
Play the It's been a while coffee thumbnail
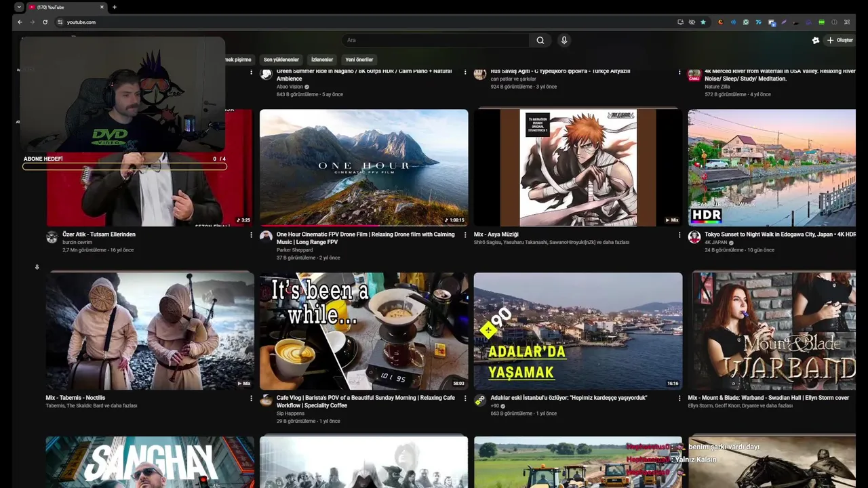tap(363, 331)
